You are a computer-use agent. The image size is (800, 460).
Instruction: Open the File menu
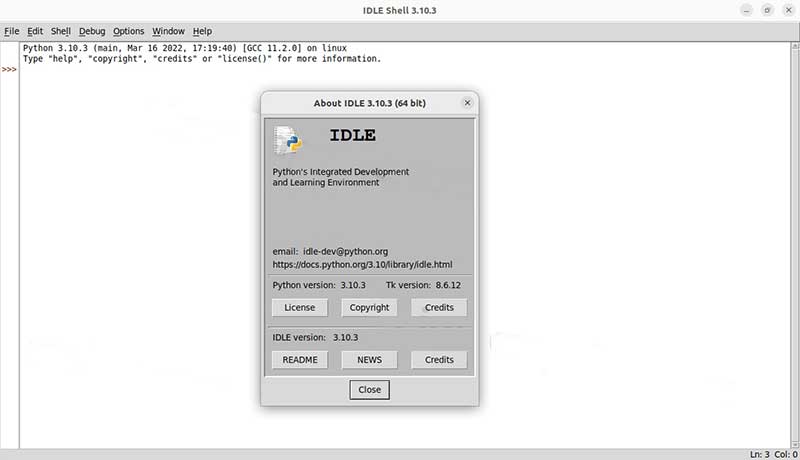[x=12, y=31]
